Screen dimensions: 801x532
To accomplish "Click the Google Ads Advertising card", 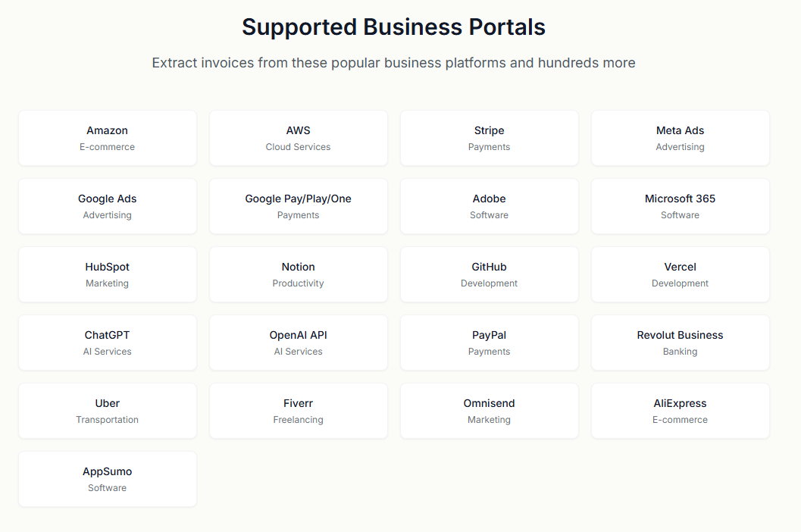I will pos(108,206).
